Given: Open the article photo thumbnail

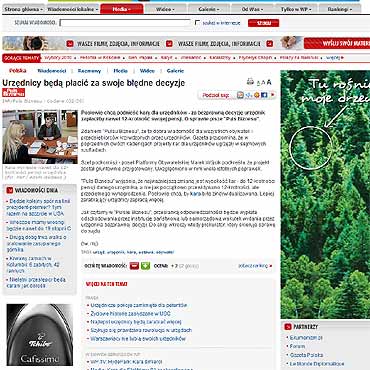Looking at the screenshot, I should tap(40, 137).
